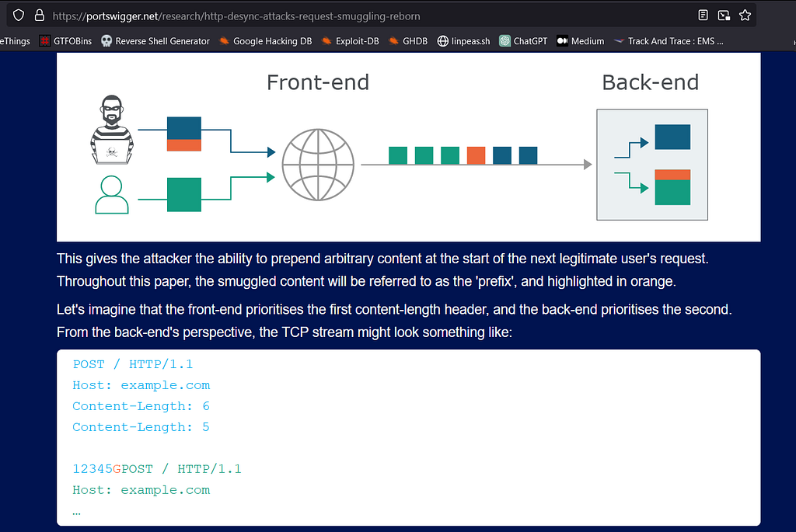Click the first 'Host: example.com' code line
This screenshot has width=796, height=532.
pos(141,385)
